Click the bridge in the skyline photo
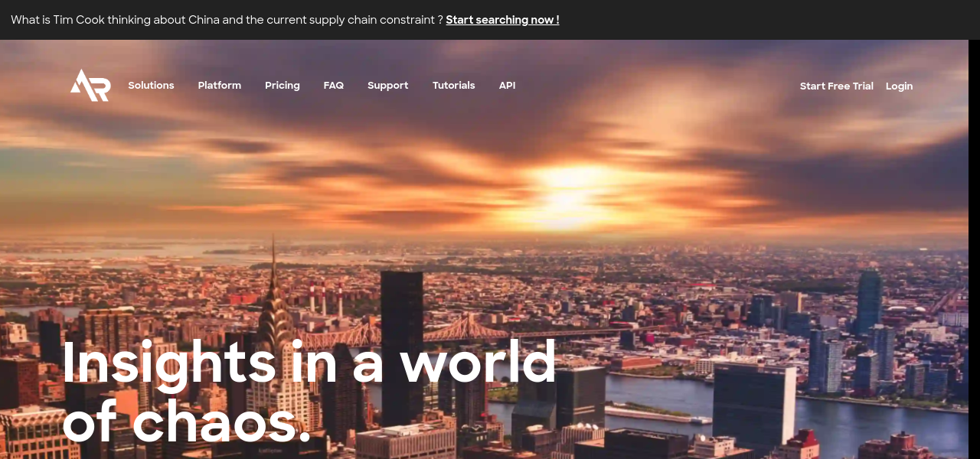Image resolution: width=980 pixels, height=459 pixels. click(459, 330)
